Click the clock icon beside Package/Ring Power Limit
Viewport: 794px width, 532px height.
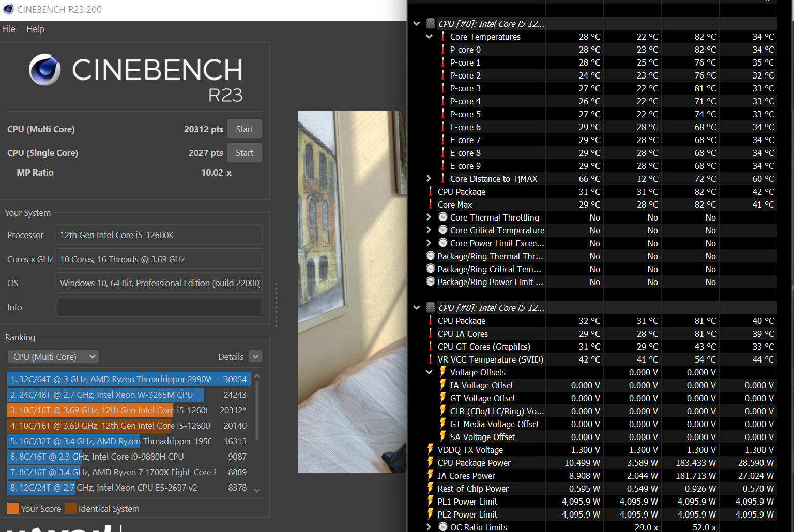click(431, 282)
